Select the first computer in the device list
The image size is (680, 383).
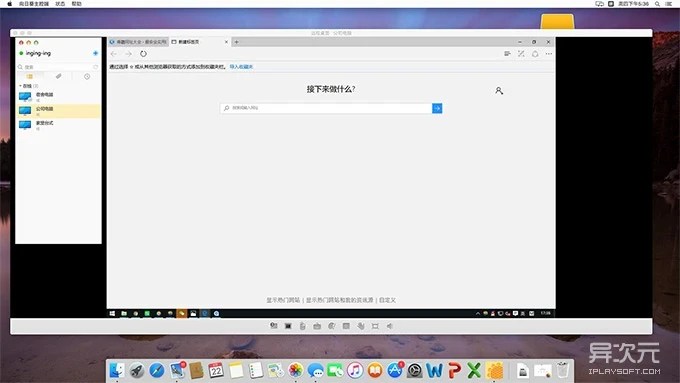[x=58, y=97]
